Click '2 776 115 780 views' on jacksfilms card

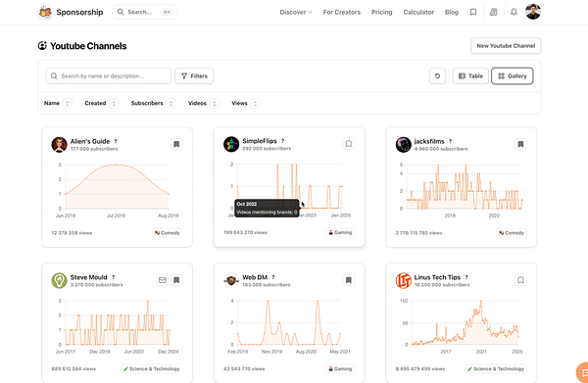pyautogui.click(x=418, y=233)
